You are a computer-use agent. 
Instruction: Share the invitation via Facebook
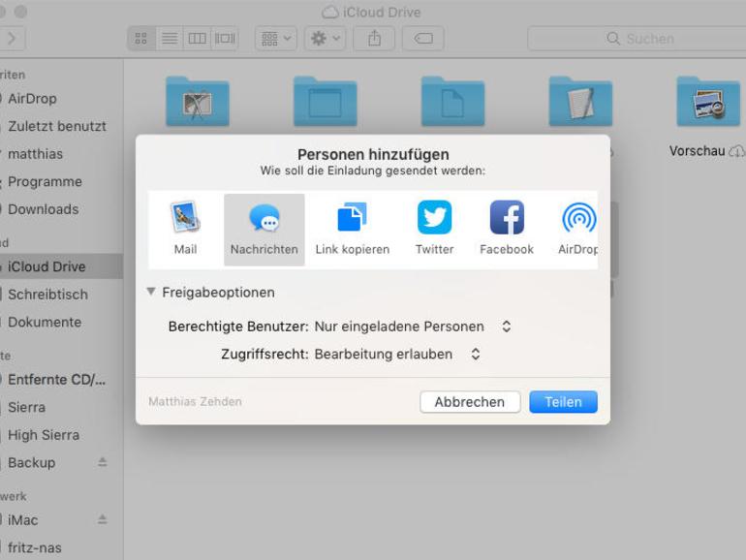507,230
